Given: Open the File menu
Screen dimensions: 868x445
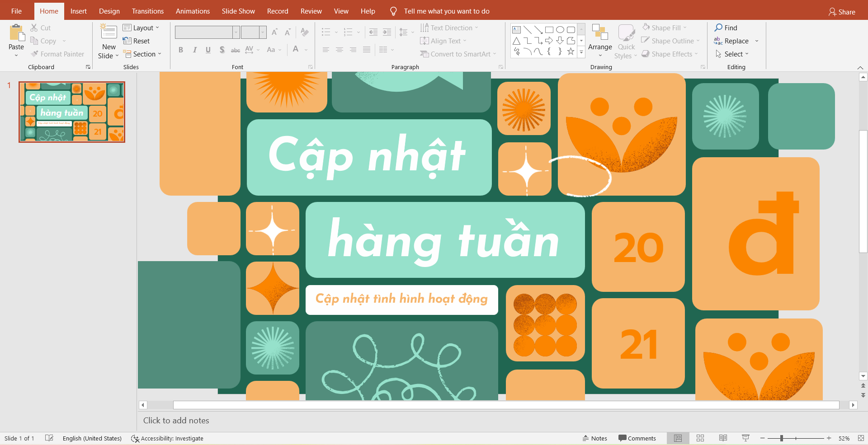Looking at the screenshot, I should [16, 11].
